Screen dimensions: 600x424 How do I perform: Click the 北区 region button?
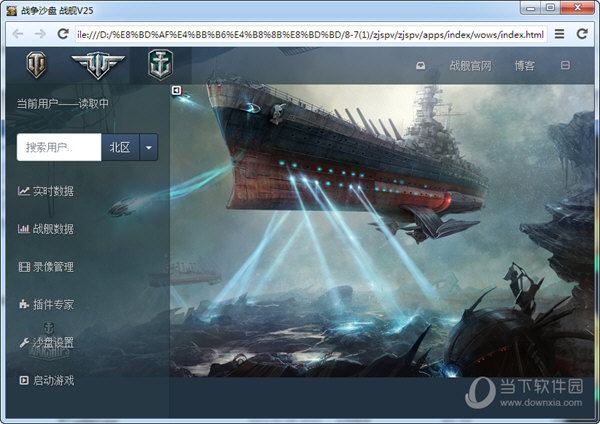click(120, 147)
